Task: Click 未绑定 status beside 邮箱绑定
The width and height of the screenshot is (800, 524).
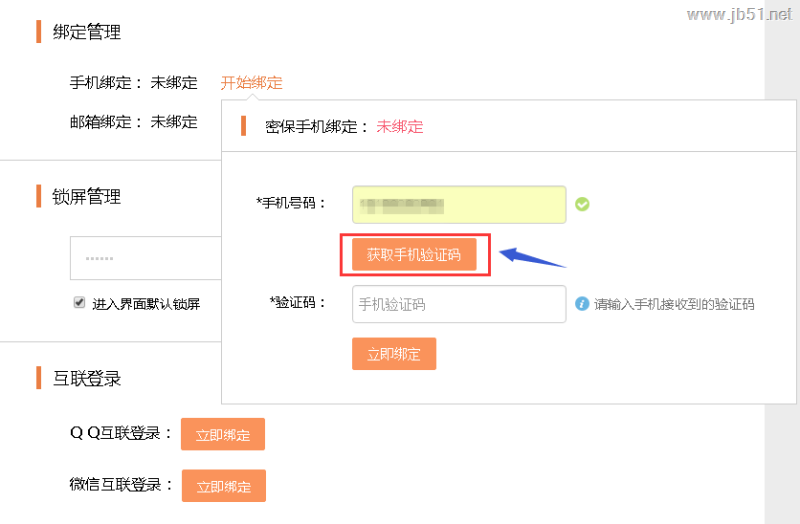Action: pos(174,122)
